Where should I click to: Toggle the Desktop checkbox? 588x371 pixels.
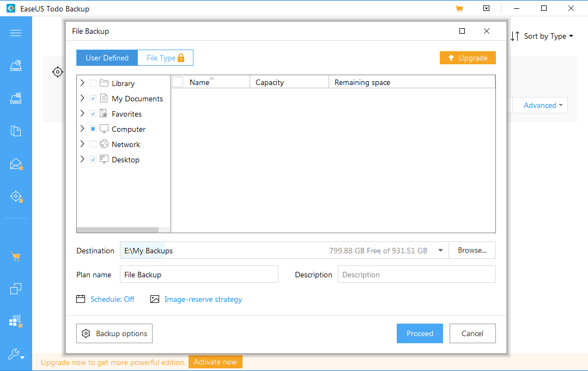pyautogui.click(x=93, y=160)
